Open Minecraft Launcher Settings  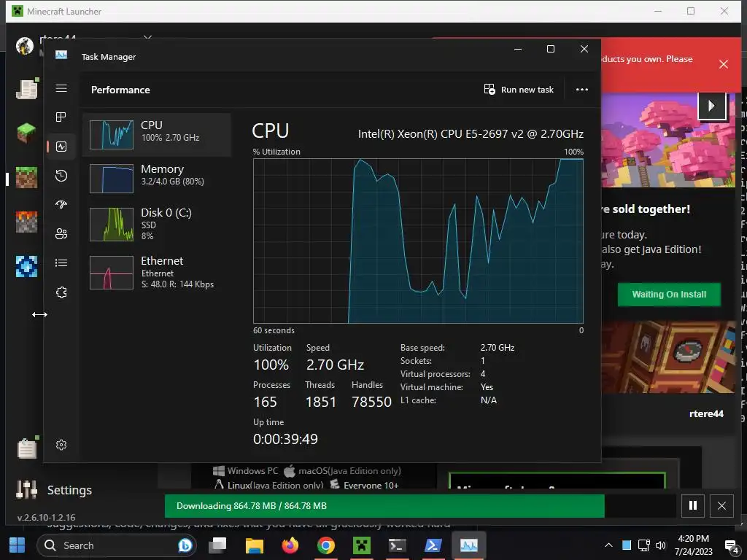[x=54, y=490]
